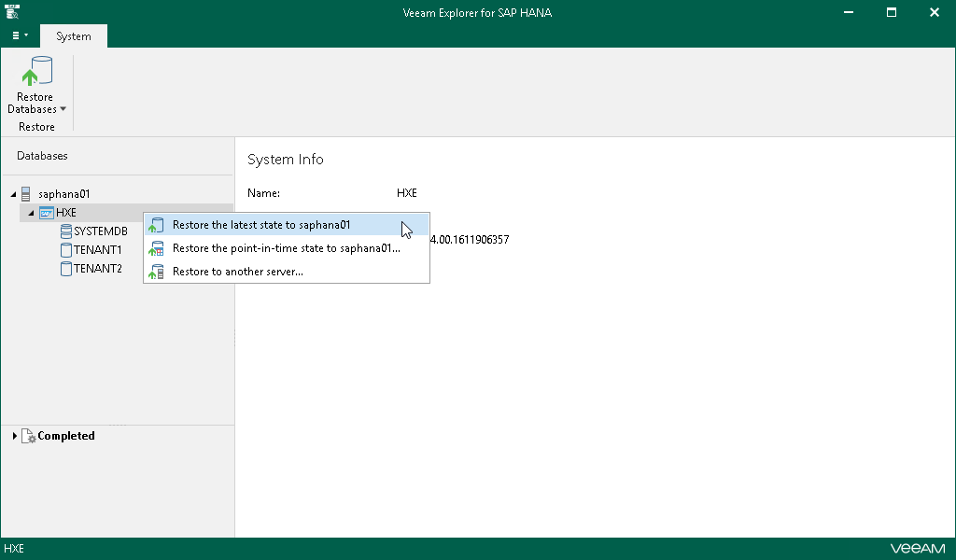Click the point-in-time restore icon

coord(156,248)
